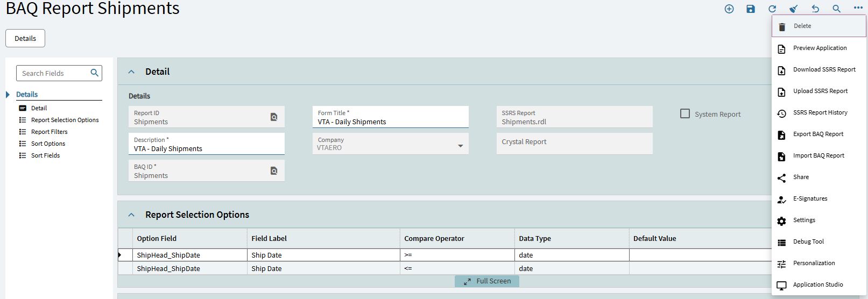Image resolution: width=868 pixels, height=299 pixels.
Task: Open Report ID lookup search icon
Action: [x=274, y=117]
